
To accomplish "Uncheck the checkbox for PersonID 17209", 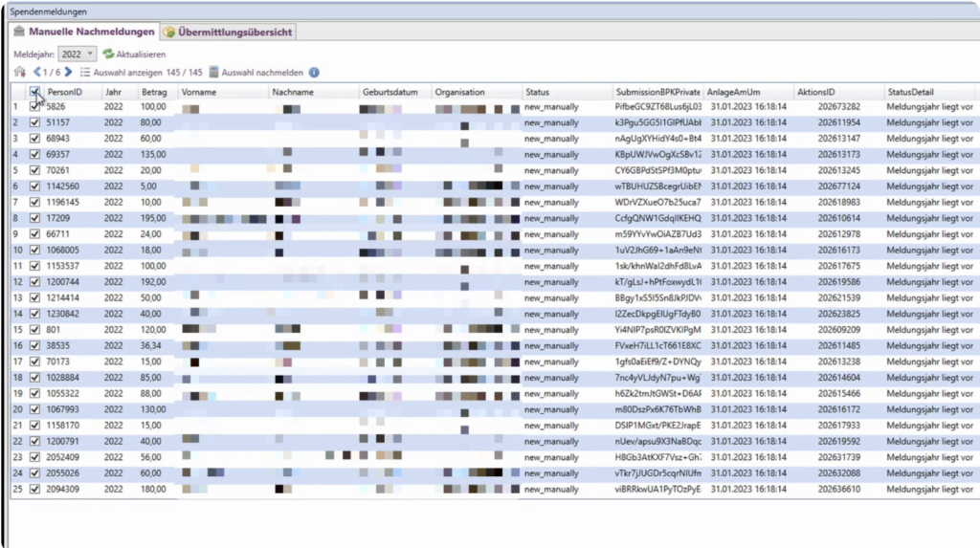I will click(x=34, y=218).
